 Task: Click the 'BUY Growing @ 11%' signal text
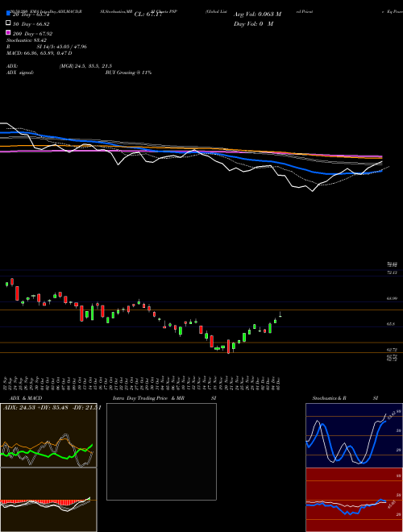point(128,73)
